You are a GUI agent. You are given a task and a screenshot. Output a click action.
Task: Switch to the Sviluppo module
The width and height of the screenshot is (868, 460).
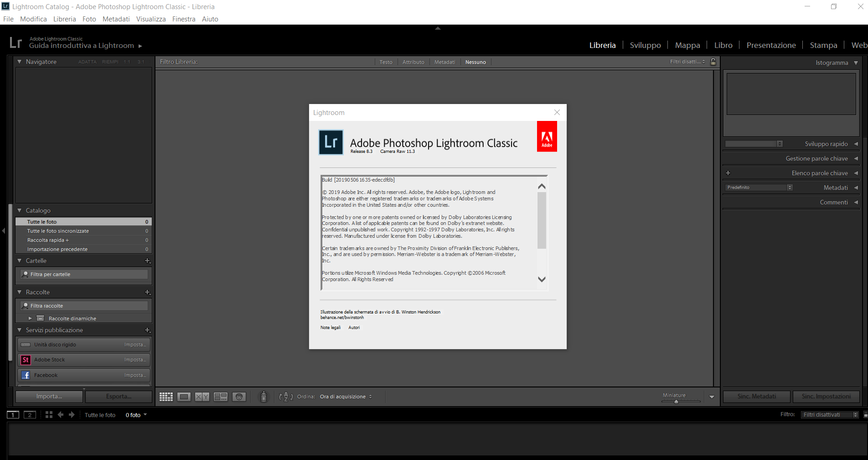[x=646, y=45]
